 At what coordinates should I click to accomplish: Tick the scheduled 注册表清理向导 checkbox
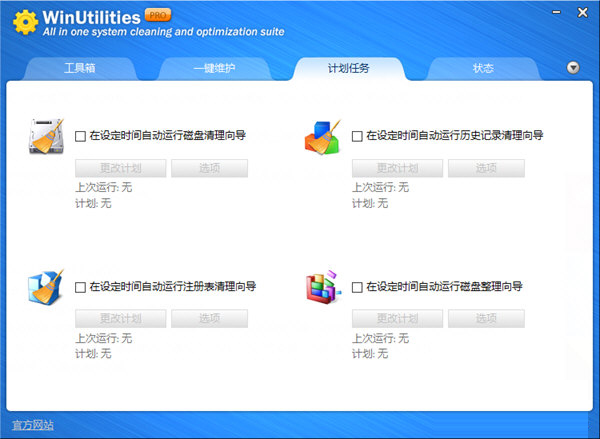point(81,287)
